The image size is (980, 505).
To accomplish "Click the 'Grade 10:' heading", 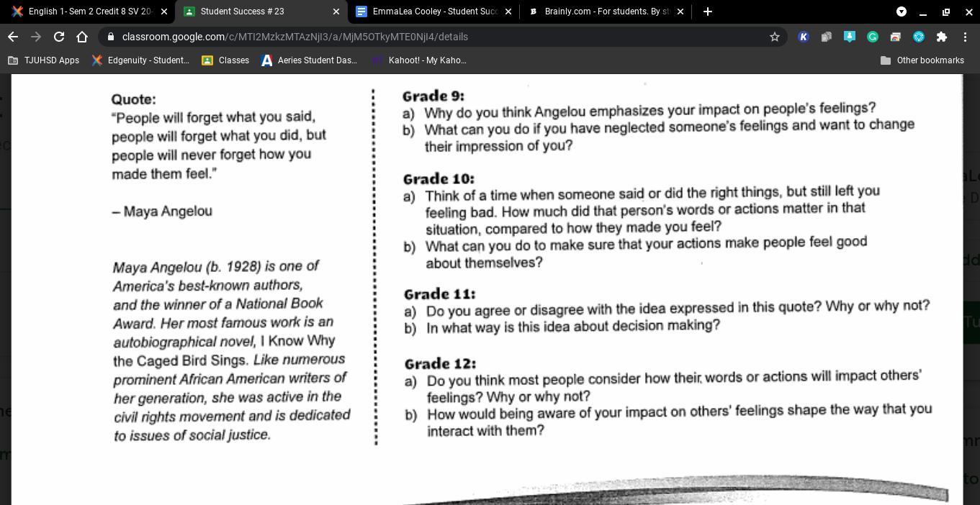I will point(439,178).
